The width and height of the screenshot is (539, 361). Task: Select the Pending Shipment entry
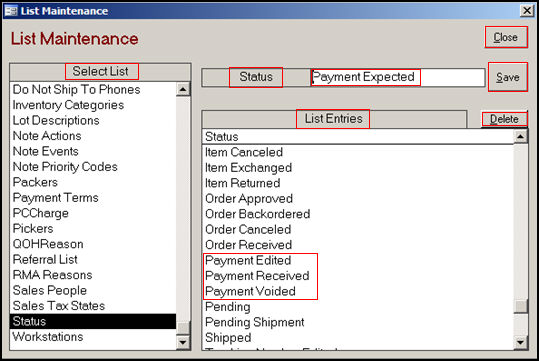[x=358, y=322]
